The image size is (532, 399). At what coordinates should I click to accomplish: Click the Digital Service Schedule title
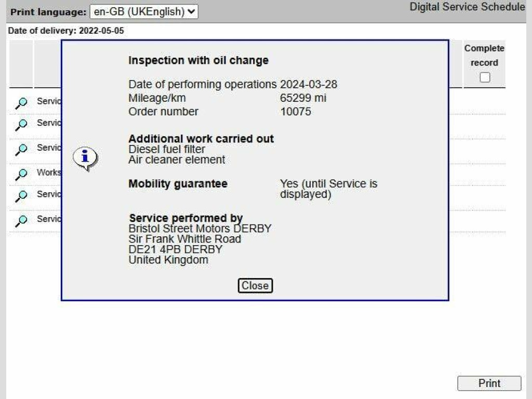tap(467, 7)
